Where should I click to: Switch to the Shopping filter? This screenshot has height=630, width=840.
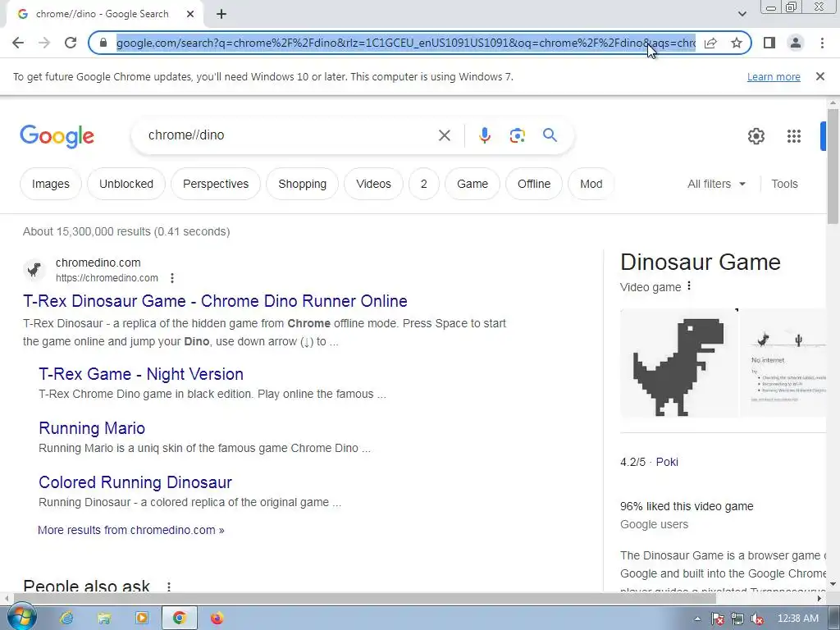coord(302,184)
